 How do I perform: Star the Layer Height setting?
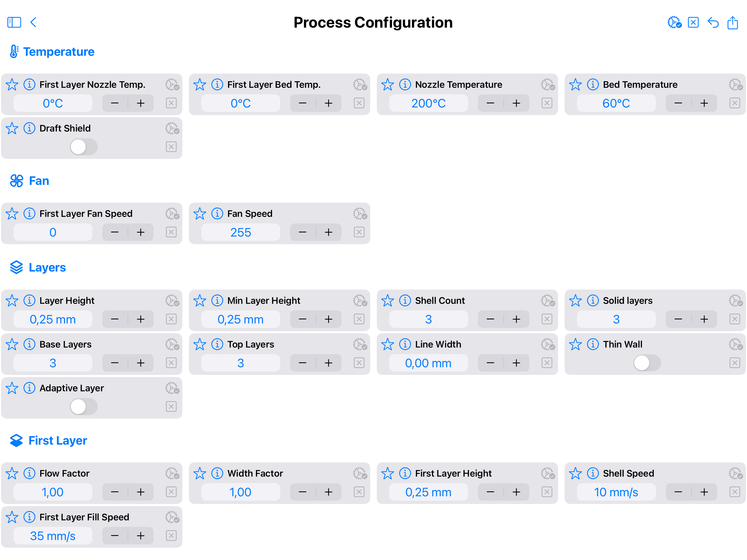coord(12,301)
